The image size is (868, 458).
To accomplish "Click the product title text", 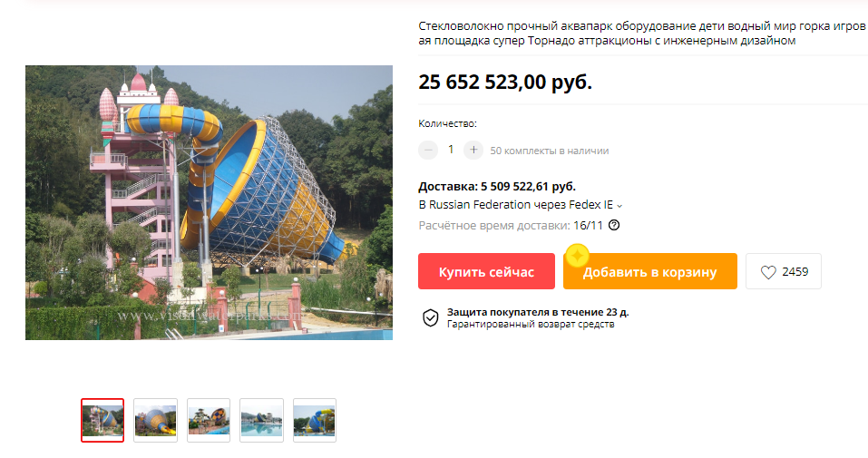I will 642,34.
